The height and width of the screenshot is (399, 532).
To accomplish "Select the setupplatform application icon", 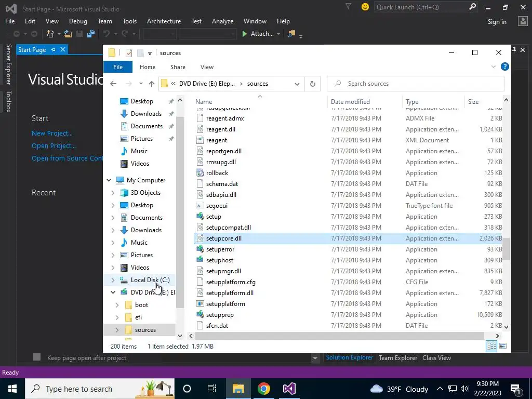I will click(x=200, y=303).
